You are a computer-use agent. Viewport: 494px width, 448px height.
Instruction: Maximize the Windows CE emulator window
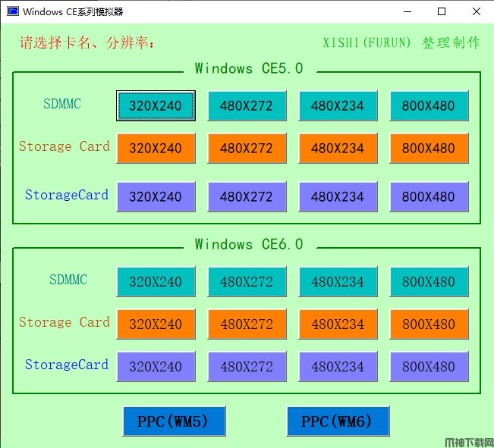[x=442, y=11]
